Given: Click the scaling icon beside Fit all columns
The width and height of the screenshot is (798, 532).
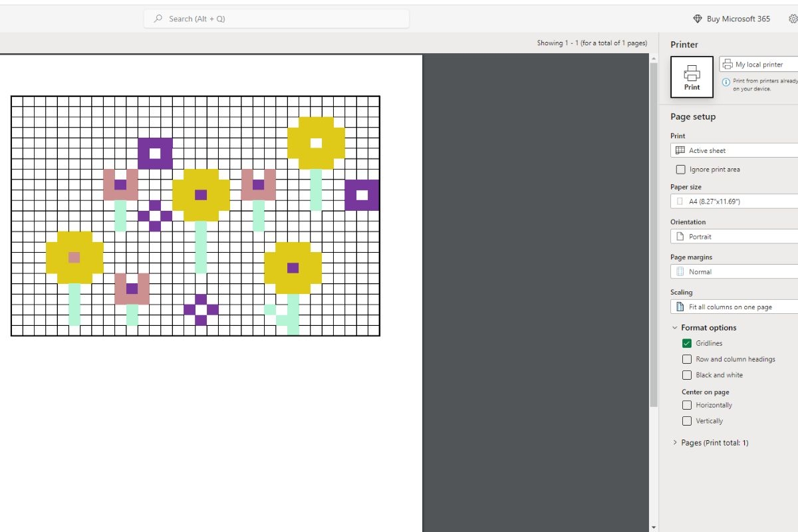Looking at the screenshot, I should (x=679, y=307).
